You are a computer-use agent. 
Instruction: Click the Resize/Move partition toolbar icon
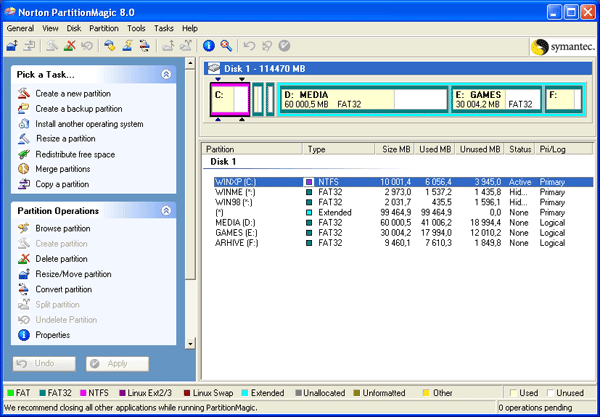12,46
